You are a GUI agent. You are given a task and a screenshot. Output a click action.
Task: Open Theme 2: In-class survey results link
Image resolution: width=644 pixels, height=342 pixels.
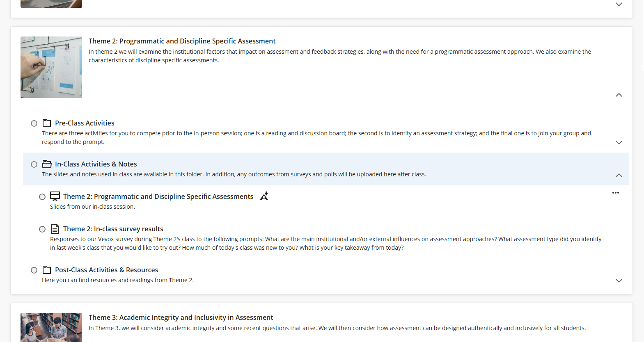113,229
